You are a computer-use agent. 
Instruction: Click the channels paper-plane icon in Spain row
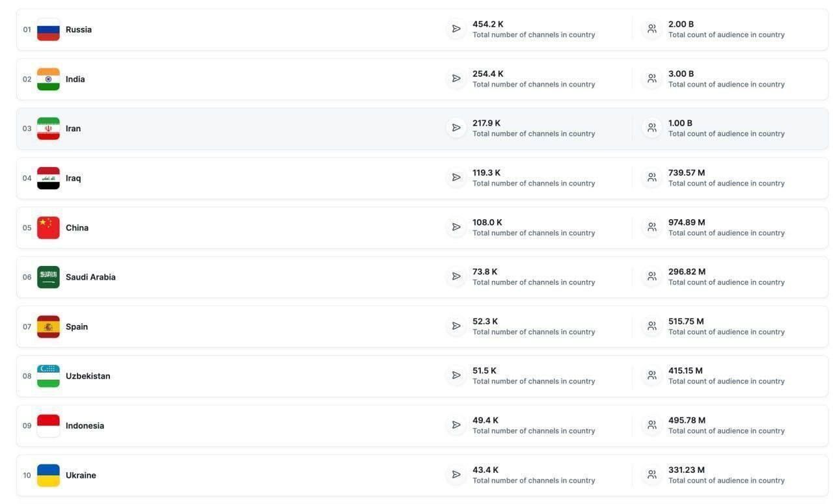coord(456,326)
